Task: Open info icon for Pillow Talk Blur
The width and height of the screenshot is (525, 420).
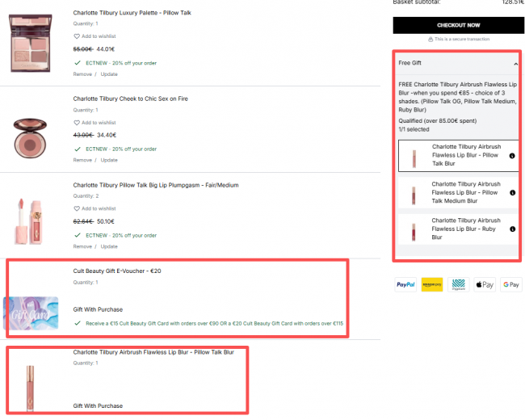Action: point(512,156)
